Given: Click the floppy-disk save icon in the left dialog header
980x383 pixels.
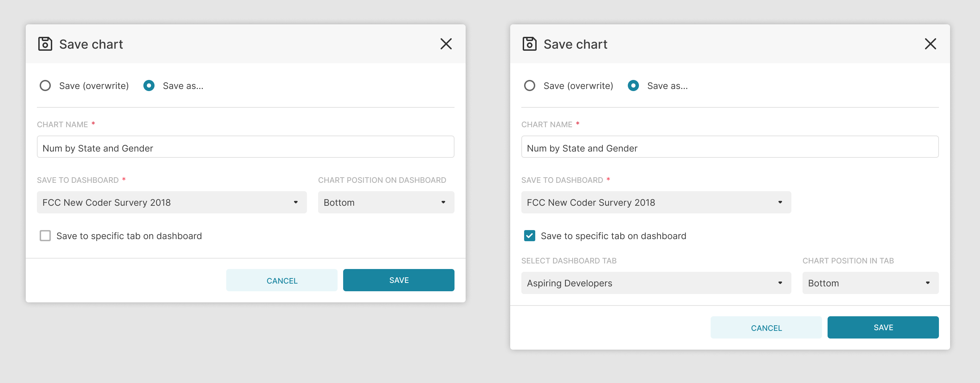Looking at the screenshot, I should (45, 44).
